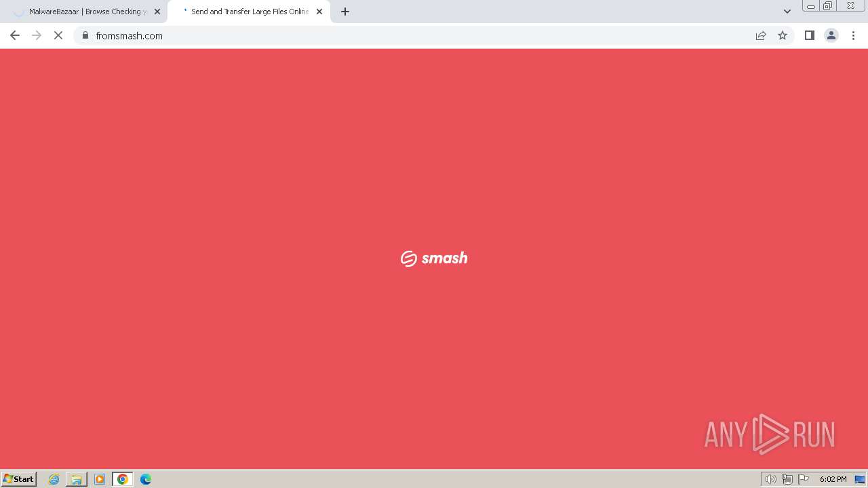Viewport: 868px width, 488px height.
Task: Open the Windows Start menu
Action: click(19, 479)
